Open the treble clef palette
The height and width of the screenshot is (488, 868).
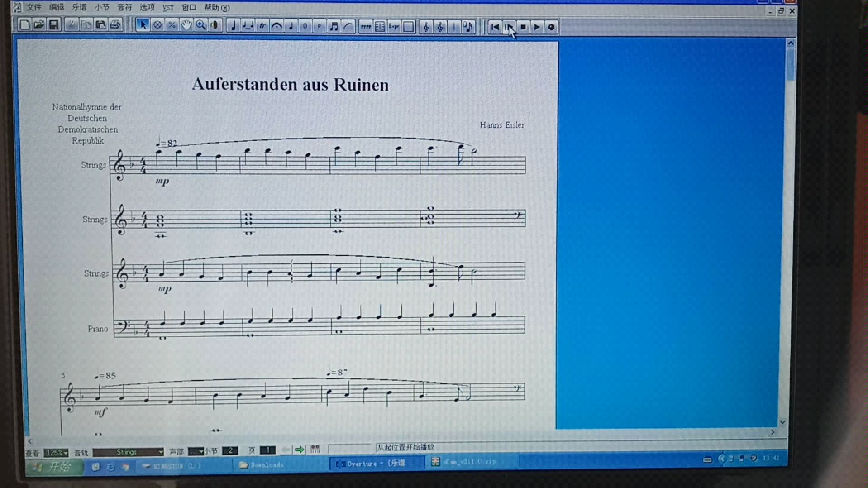click(x=426, y=27)
